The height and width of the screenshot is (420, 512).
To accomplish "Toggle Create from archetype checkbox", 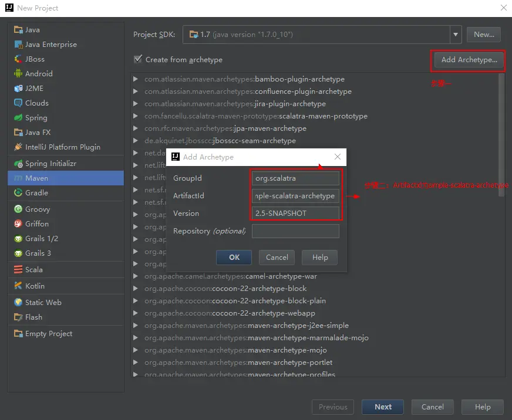I will click(x=138, y=59).
